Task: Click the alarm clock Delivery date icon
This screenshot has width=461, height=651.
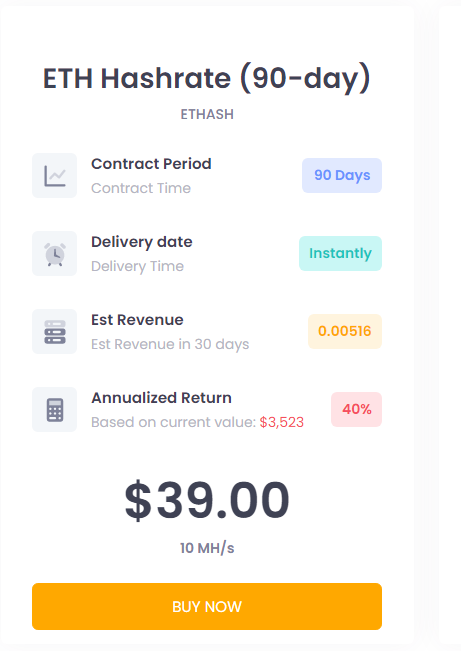Action: click(54, 254)
